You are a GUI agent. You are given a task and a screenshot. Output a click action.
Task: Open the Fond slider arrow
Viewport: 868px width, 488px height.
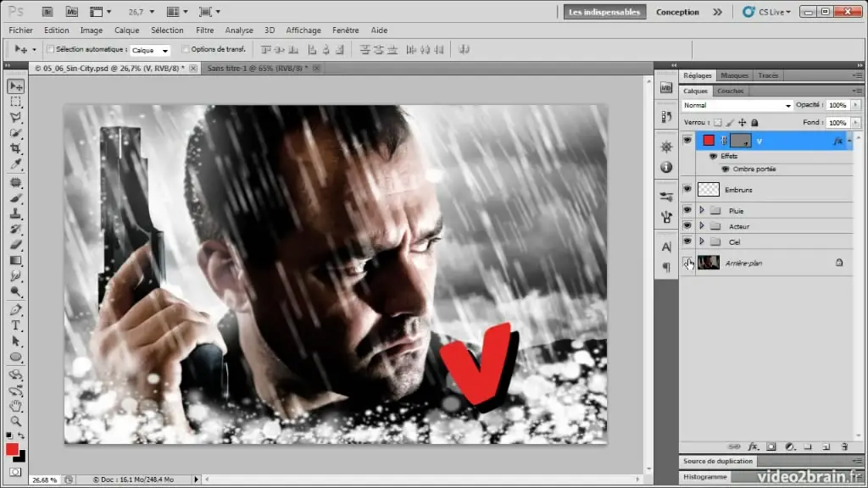(x=856, y=122)
